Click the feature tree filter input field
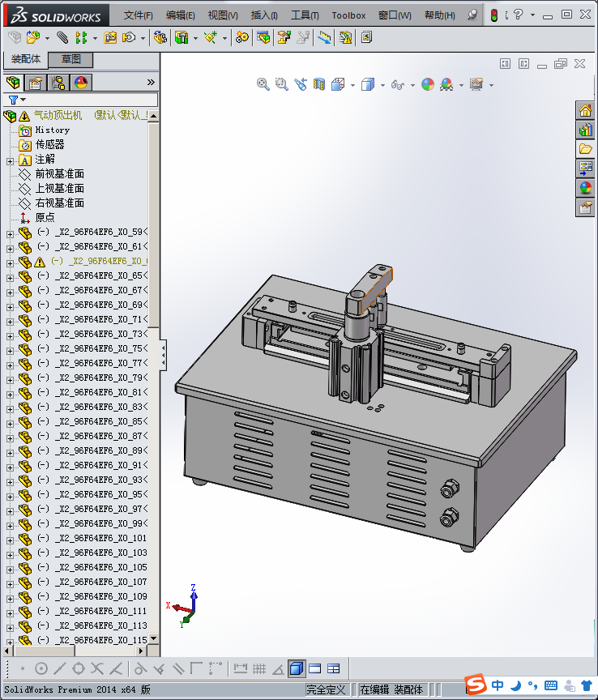The height and width of the screenshot is (700, 598). point(89,99)
